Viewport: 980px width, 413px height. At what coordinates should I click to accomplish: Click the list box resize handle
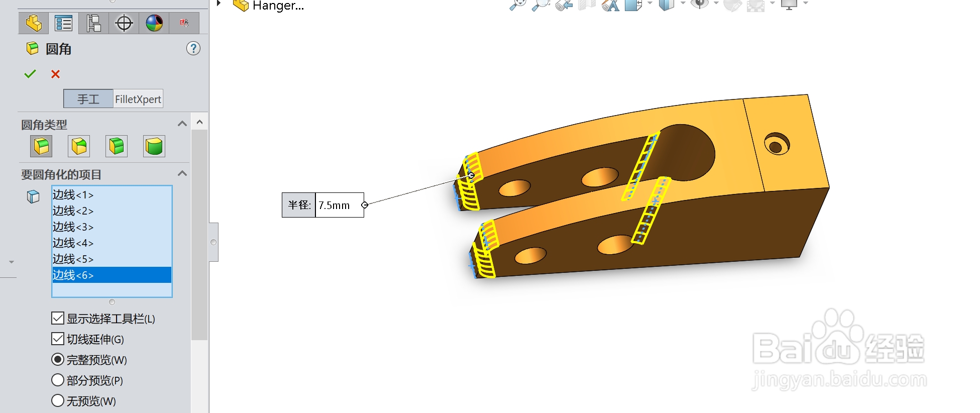click(x=112, y=302)
